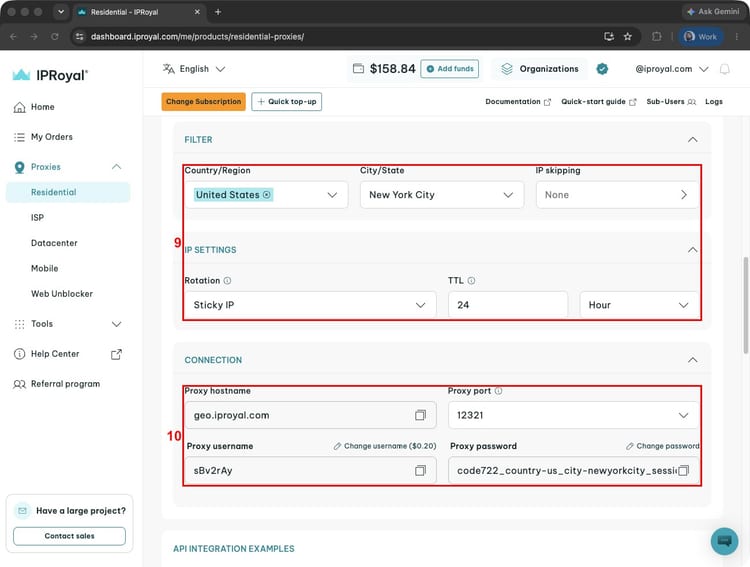This screenshot has height=567, width=750.
Task: Open the City/State dropdown
Action: (442, 195)
